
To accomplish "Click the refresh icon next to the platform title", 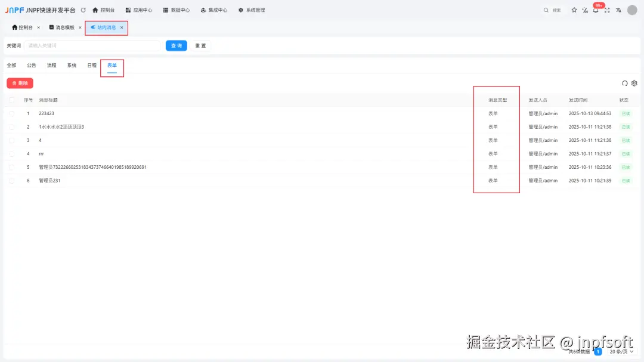I will 83,10.
